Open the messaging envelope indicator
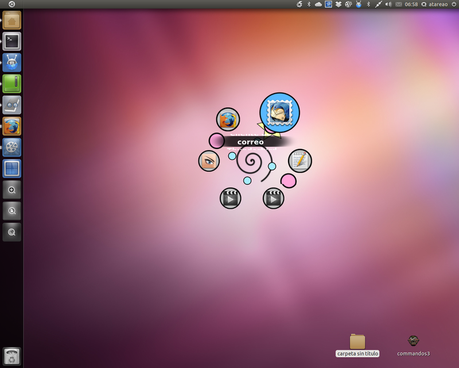Image resolution: width=459 pixels, height=368 pixels. click(x=398, y=4)
